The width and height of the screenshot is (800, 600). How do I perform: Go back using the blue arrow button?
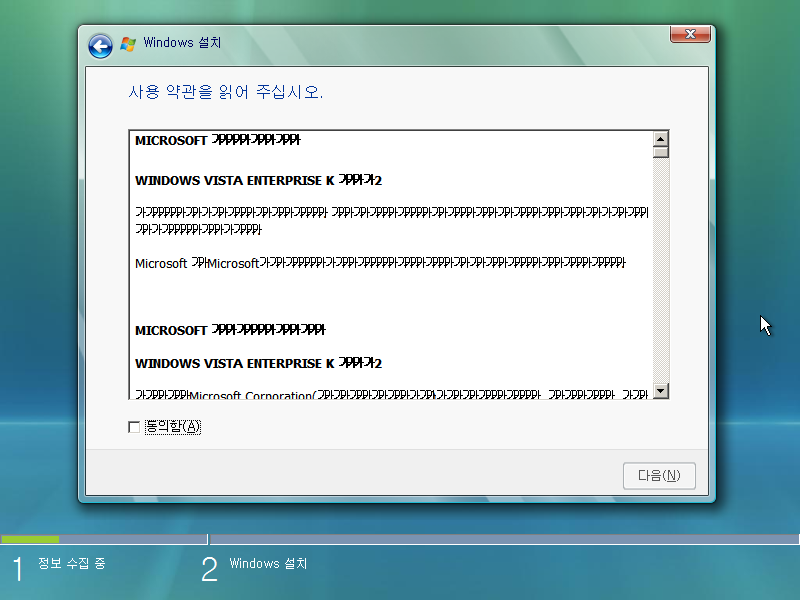(100, 46)
